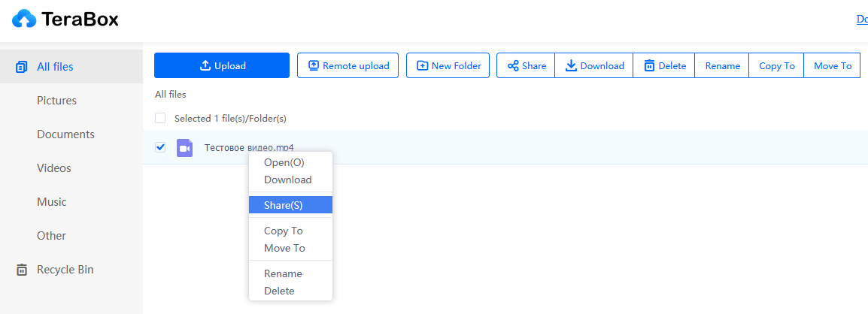868x314 pixels.
Task: Click the Share toolbar icon
Action: click(513, 66)
